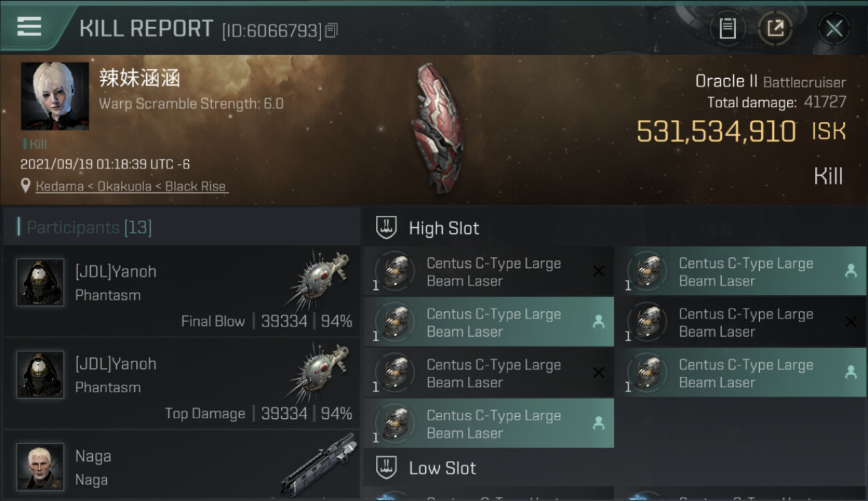The image size is (868, 501).
Task: Open the hamburger menu icon
Action: click(x=29, y=27)
